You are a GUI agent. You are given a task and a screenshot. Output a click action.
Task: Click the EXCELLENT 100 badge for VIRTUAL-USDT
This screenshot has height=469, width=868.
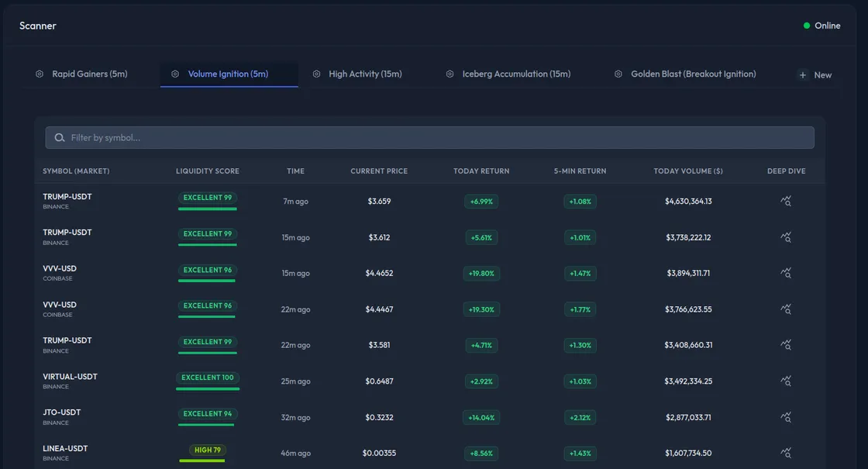pyautogui.click(x=207, y=378)
